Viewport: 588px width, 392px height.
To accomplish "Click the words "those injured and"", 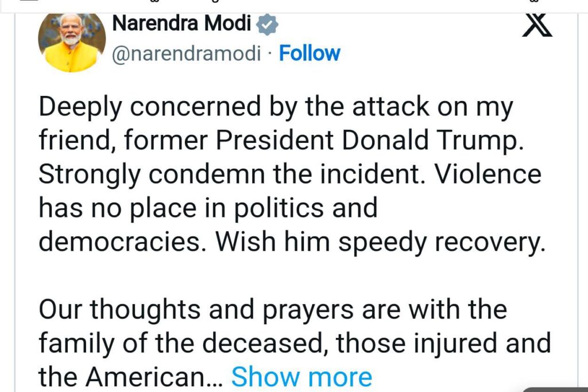I will point(443,344).
